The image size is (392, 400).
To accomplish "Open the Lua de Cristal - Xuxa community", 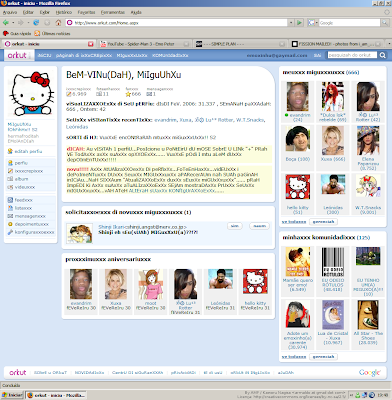I will 333,315.
